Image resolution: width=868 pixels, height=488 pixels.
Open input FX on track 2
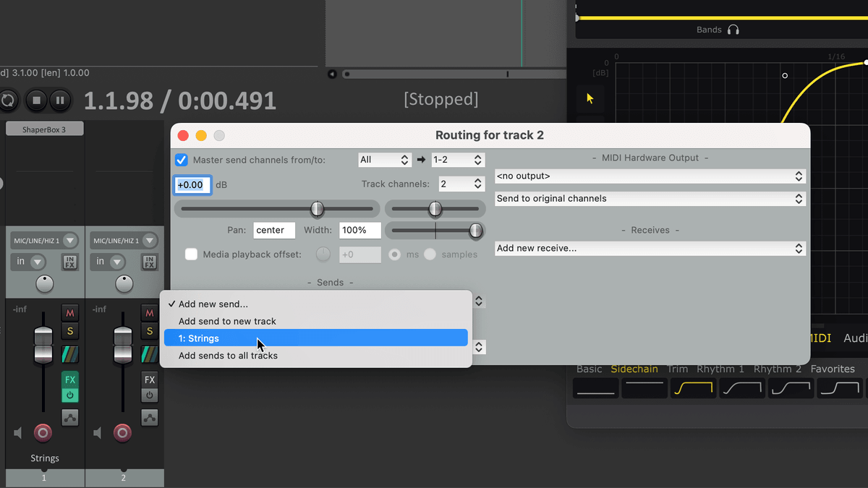click(x=150, y=262)
